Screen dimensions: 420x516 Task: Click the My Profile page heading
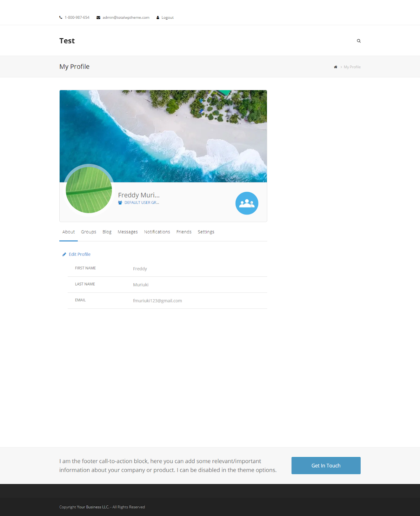74,66
